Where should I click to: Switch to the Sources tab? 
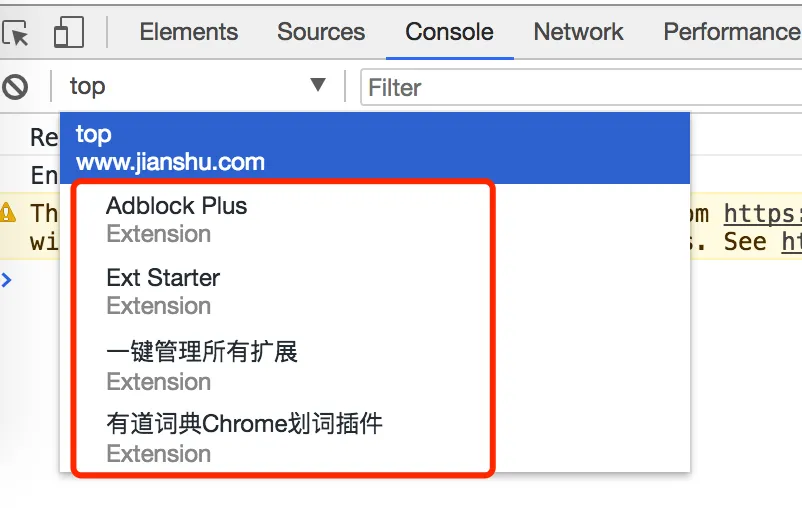pos(321,32)
